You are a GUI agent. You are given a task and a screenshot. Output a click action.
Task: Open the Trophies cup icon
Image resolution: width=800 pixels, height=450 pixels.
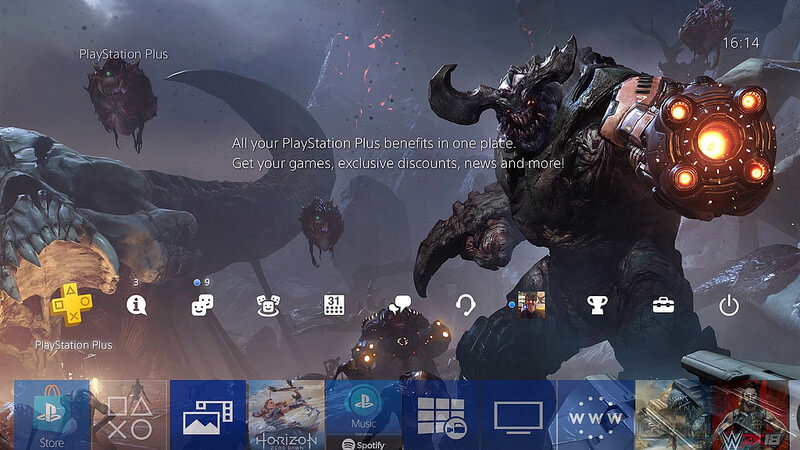click(597, 305)
